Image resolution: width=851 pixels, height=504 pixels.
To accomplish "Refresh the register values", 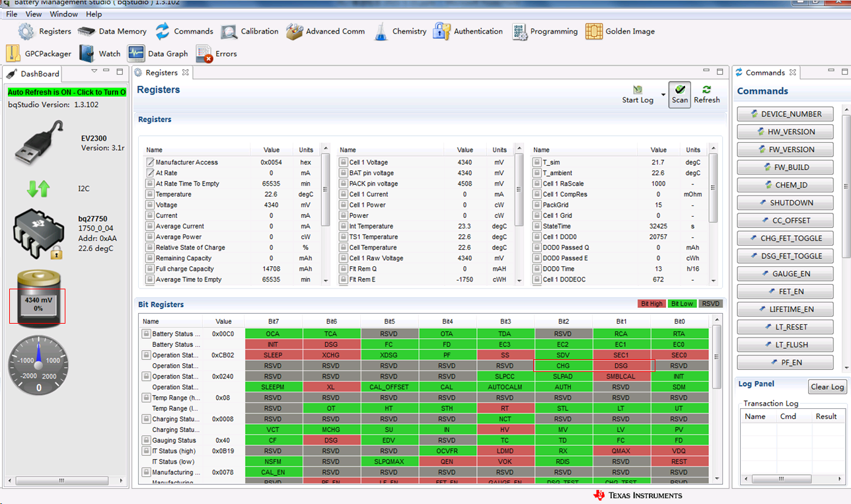I will (x=707, y=94).
